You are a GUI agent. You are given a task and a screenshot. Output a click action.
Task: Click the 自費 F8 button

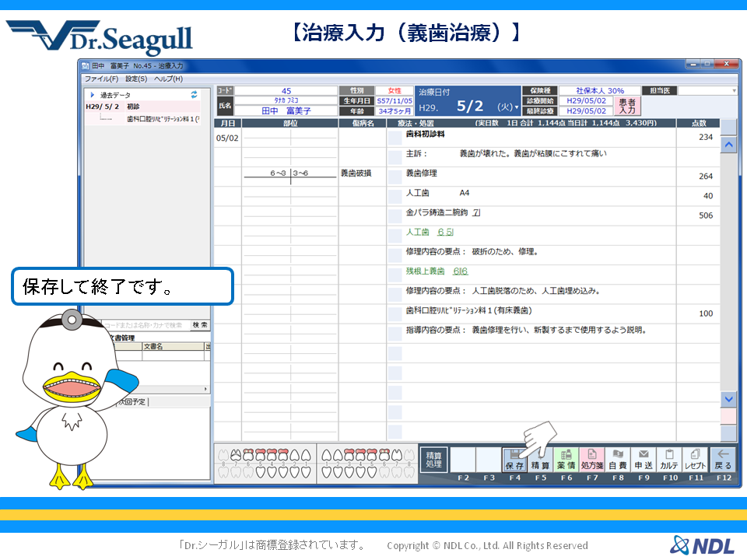coord(618,460)
